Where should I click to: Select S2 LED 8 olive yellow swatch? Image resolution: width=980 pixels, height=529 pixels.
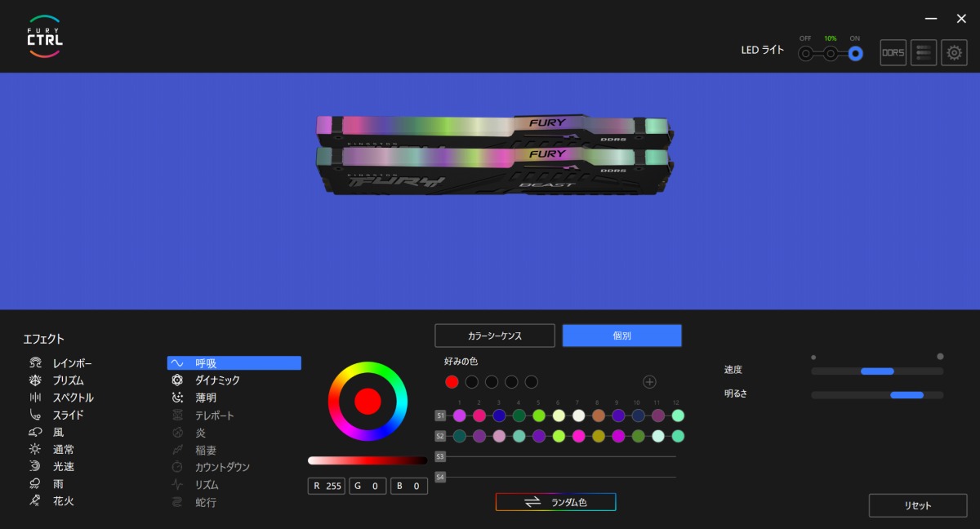(x=599, y=436)
